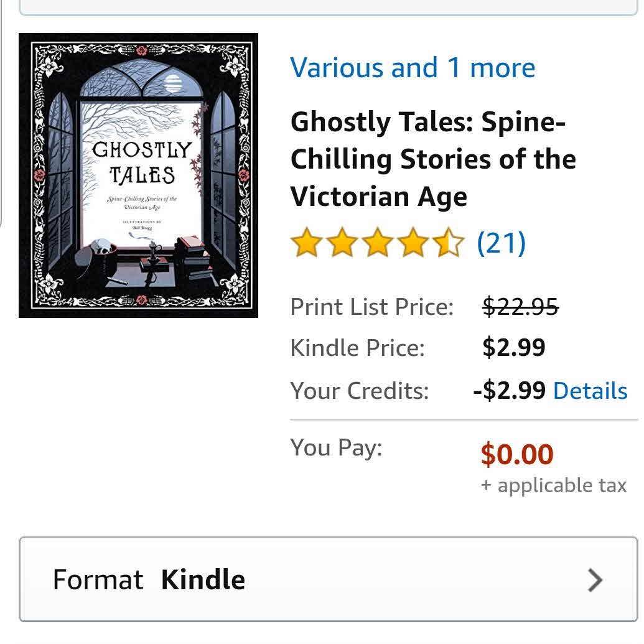
Task: Click the chevron arrow in the Format box
Action: click(595, 580)
